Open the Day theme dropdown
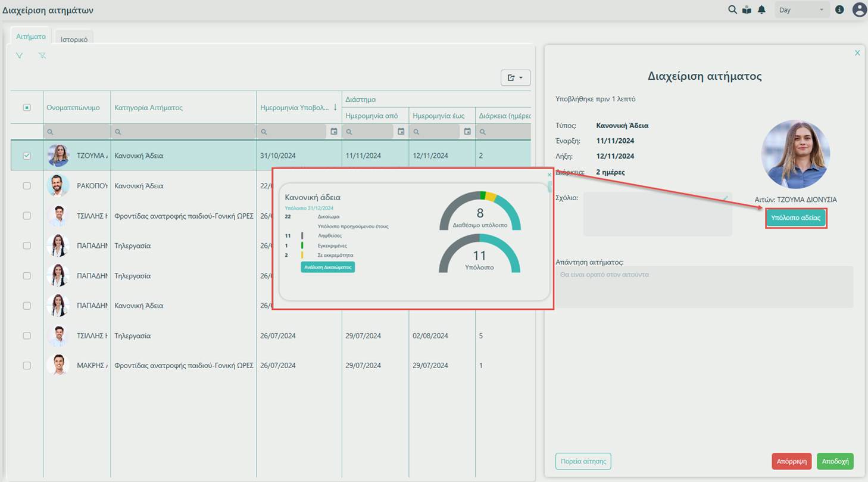 point(802,10)
